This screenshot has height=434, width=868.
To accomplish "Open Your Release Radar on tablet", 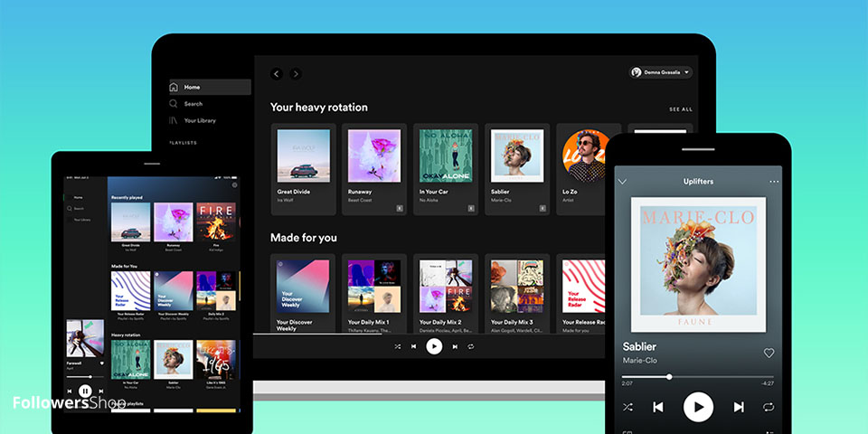I will [130, 295].
